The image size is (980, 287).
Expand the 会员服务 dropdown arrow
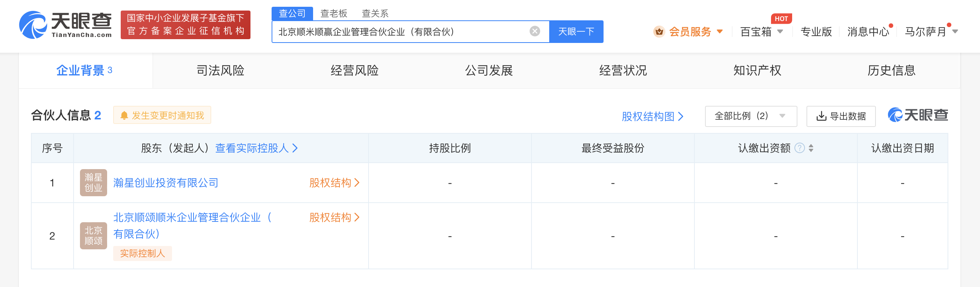719,32
